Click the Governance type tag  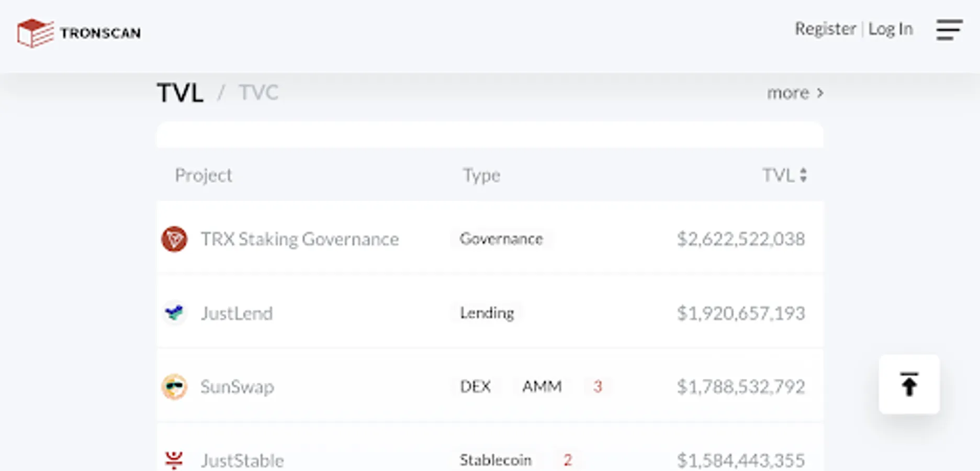501,239
